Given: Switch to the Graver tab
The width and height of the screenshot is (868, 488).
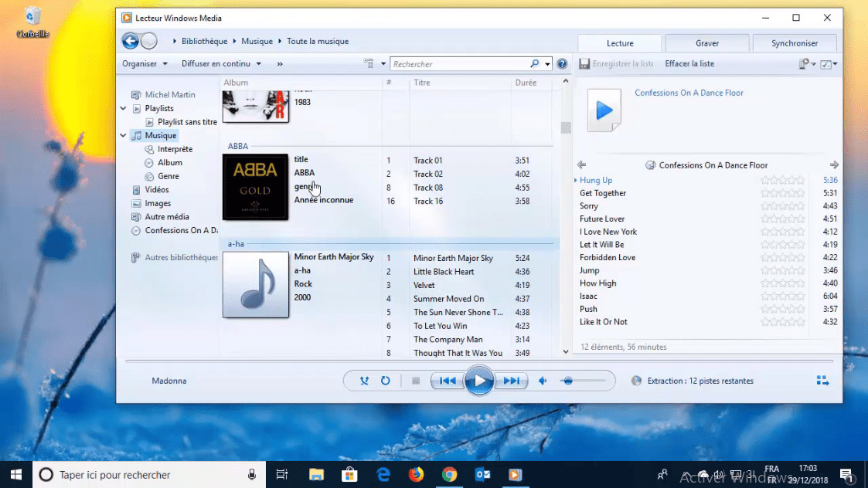Looking at the screenshot, I should tap(706, 42).
